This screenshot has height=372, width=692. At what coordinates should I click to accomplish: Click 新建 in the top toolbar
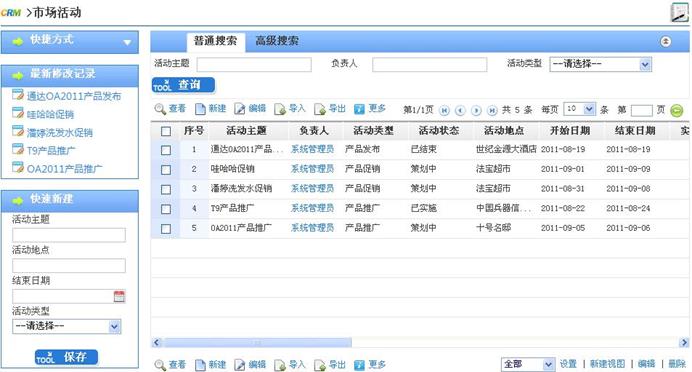click(x=211, y=109)
